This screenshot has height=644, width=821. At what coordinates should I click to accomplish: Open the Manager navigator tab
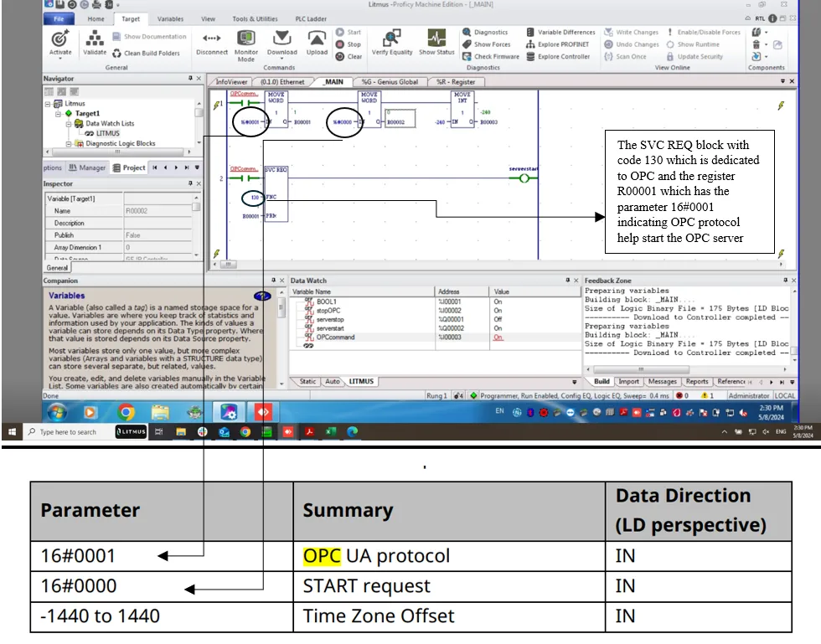pos(87,167)
